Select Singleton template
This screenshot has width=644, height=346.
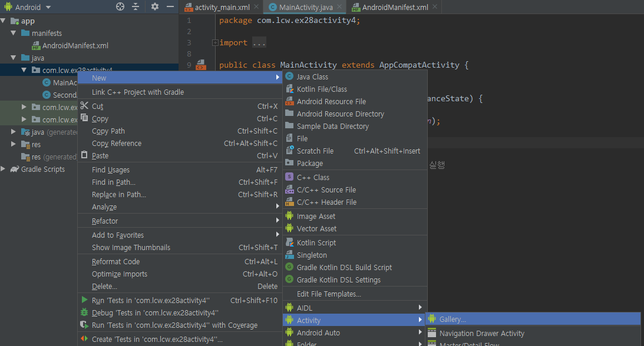click(355, 255)
